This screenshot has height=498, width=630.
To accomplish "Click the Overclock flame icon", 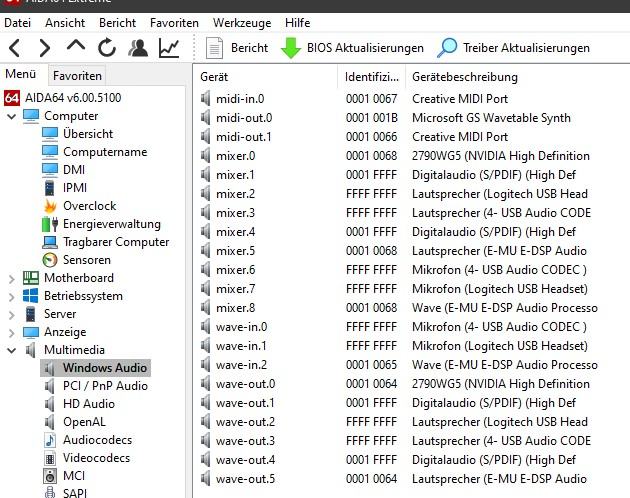I will [x=50, y=206].
